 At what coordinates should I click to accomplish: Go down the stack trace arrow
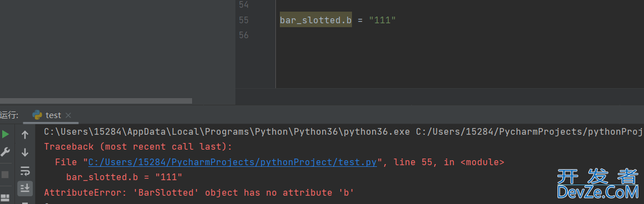(x=25, y=152)
